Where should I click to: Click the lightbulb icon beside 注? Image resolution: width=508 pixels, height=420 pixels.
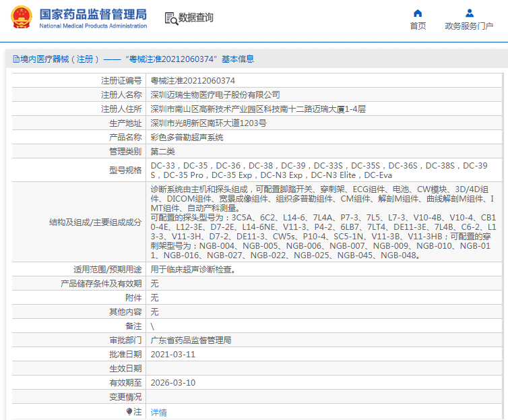pos(129,412)
